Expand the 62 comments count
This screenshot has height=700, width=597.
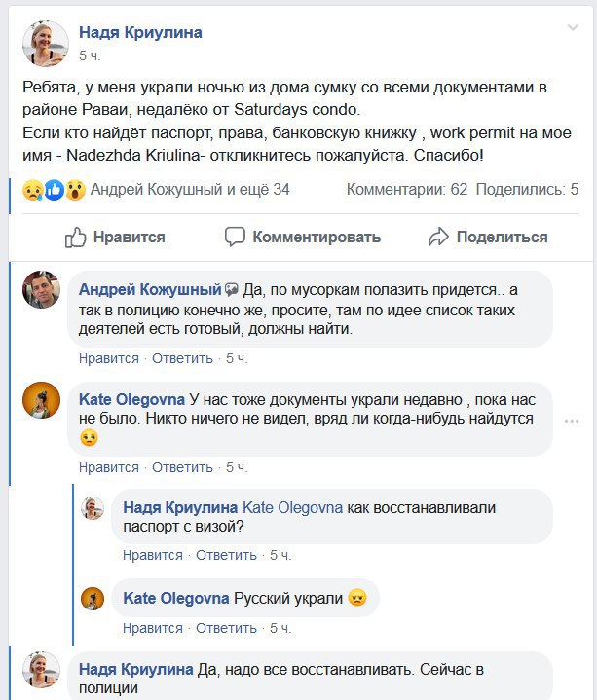[407, 190]
